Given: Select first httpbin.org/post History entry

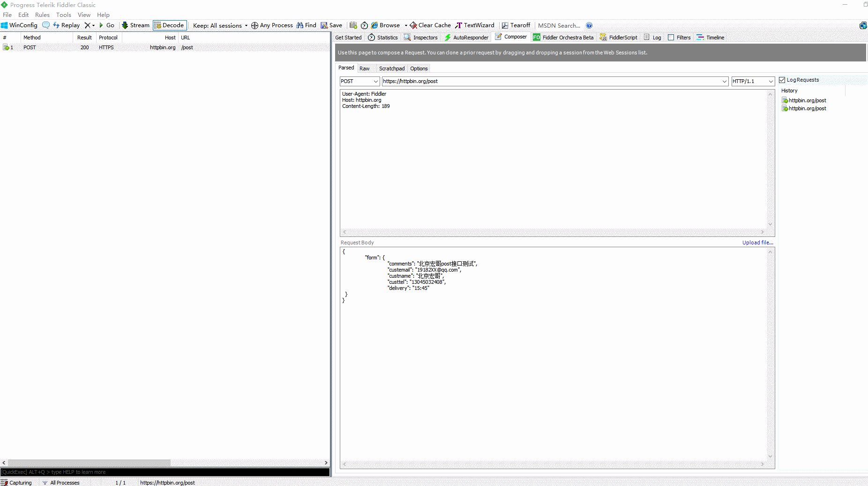Looking at the screenshot, I should click(804, 100).
